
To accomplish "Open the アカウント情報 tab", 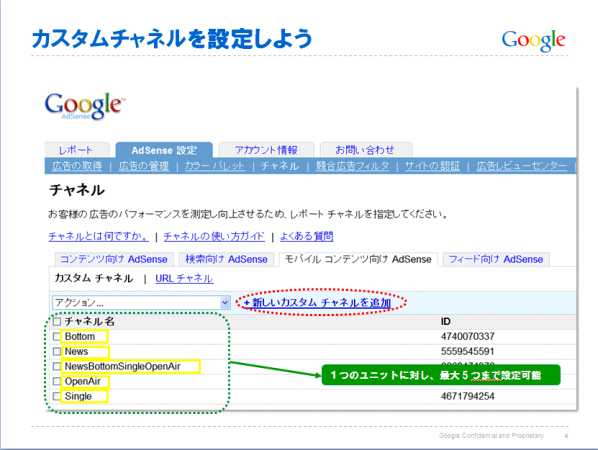I will pos(266,150).
